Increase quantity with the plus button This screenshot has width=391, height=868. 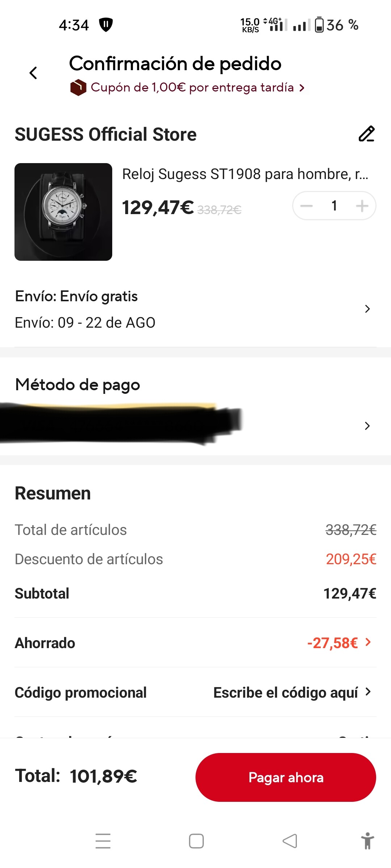(x=362, y=206)
